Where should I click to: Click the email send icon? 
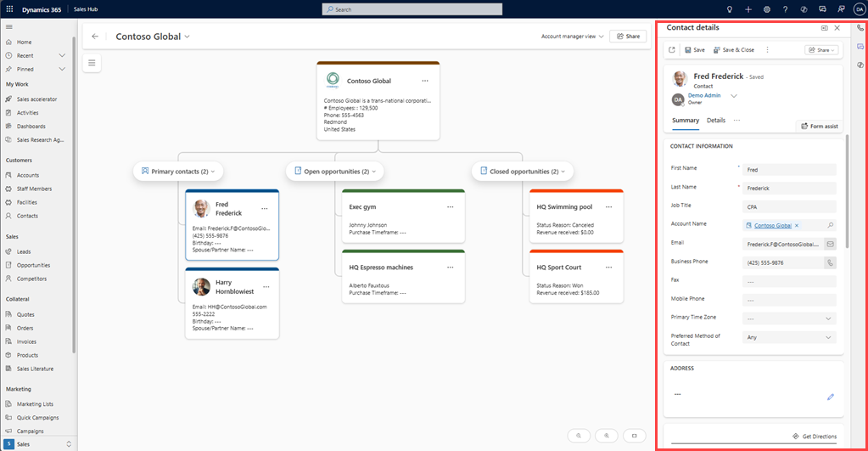pyautogui.click(x=831, y=244)
